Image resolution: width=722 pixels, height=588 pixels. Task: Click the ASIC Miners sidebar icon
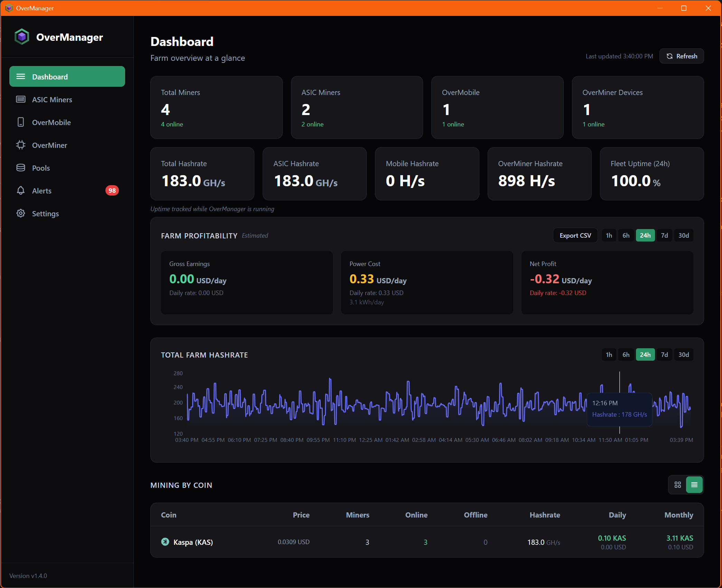pos(21,99)
